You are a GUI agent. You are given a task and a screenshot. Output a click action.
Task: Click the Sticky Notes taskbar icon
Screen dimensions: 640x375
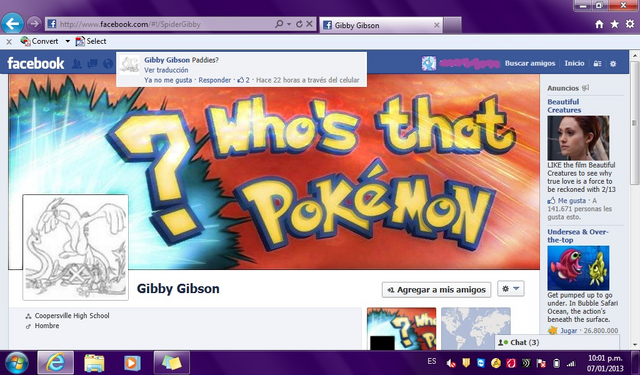click(171, 363)
